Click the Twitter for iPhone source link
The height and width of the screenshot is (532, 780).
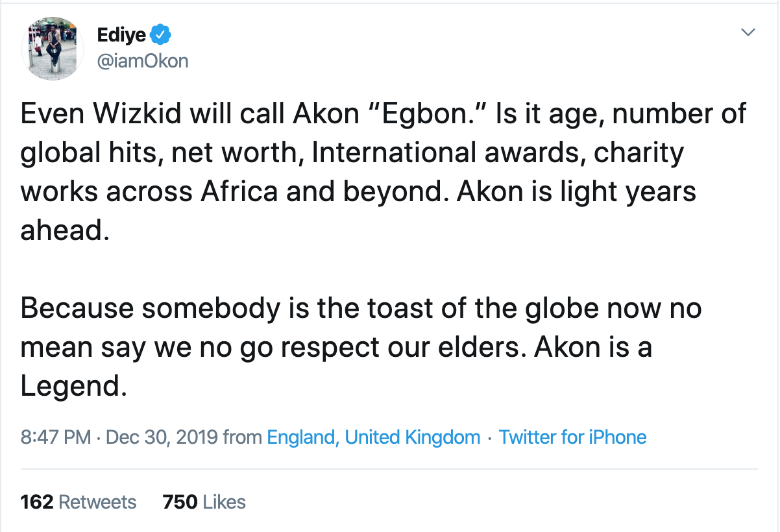[572, 437]
